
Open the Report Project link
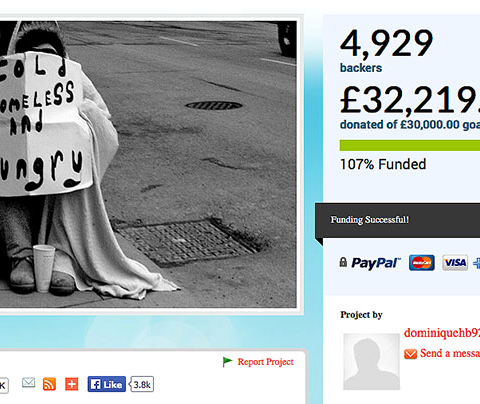[x=265, y=362]
